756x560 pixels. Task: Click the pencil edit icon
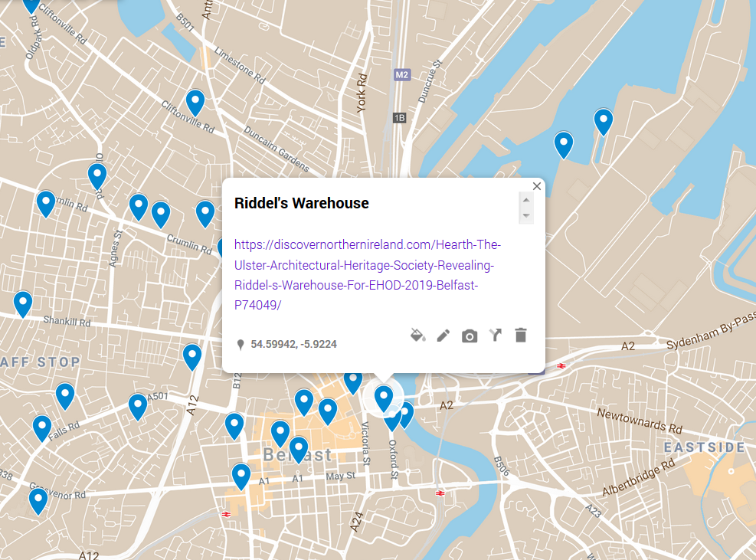[x=443, y=336]
